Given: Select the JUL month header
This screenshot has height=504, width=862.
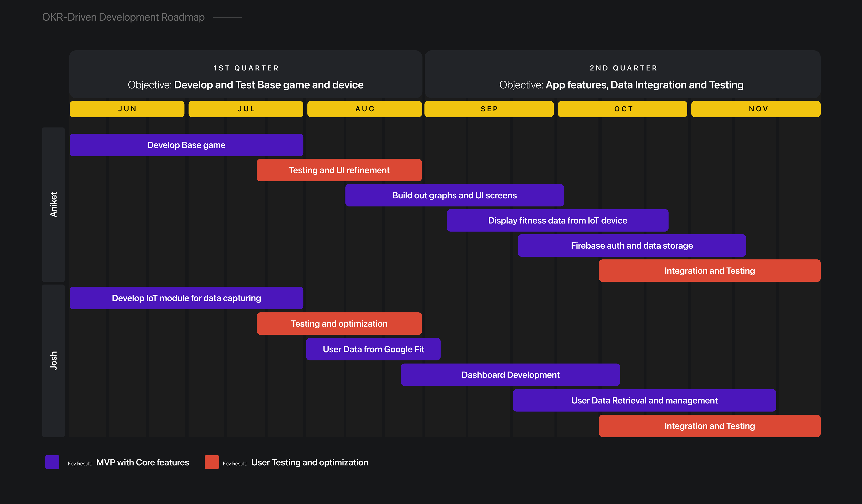Looking at the screenshot, I should 246,109.
